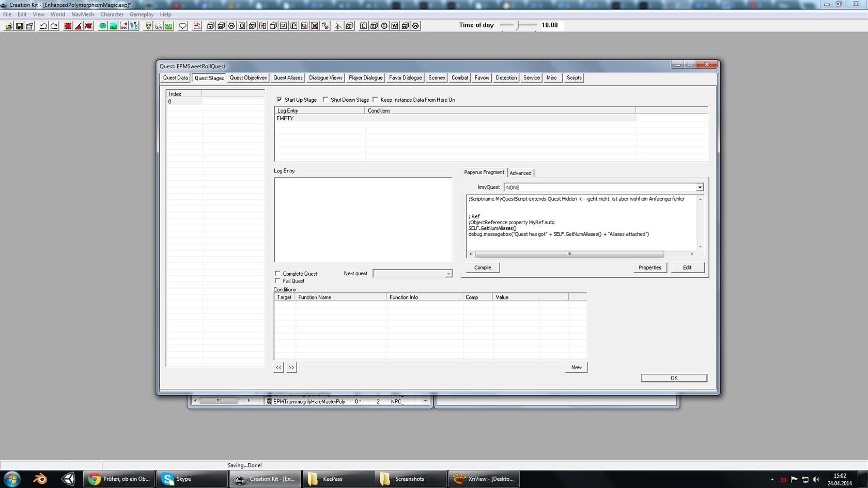
Task: Toggle the light bulb toolbar icon
Action: point(148,26)
